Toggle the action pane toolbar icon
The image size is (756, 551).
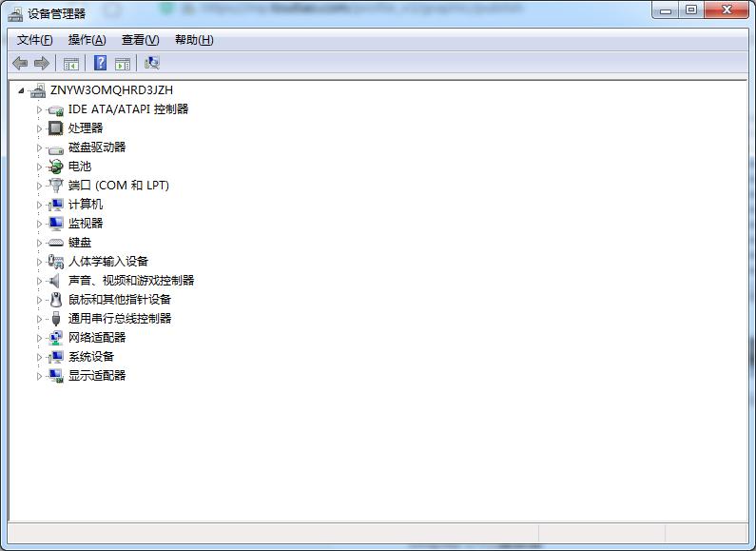coord(123,64)
